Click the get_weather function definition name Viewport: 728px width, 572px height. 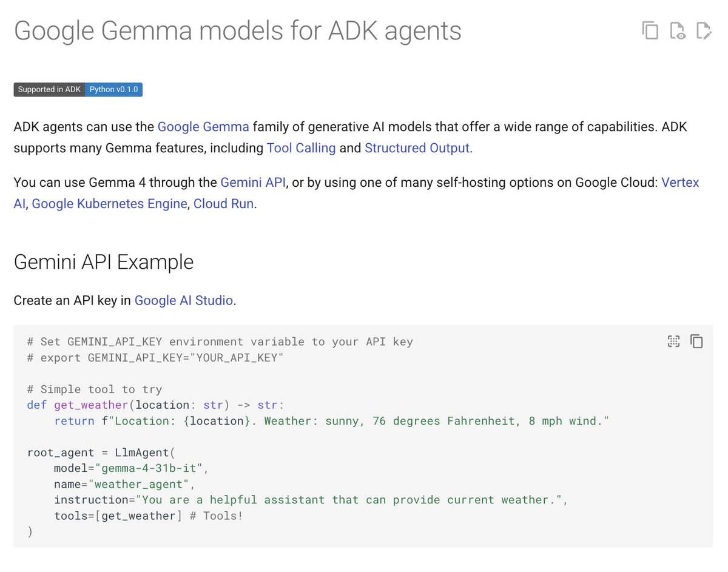point(90,405)
